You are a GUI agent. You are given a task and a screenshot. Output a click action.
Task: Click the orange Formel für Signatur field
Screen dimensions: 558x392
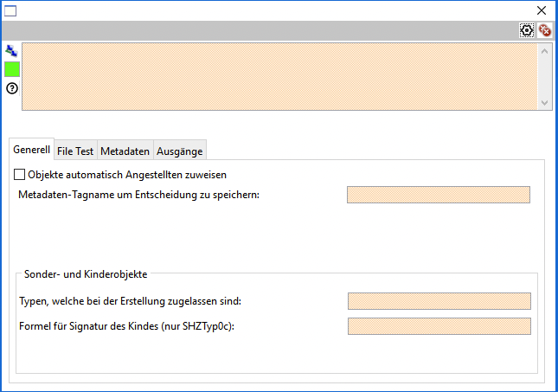[438, 326]
